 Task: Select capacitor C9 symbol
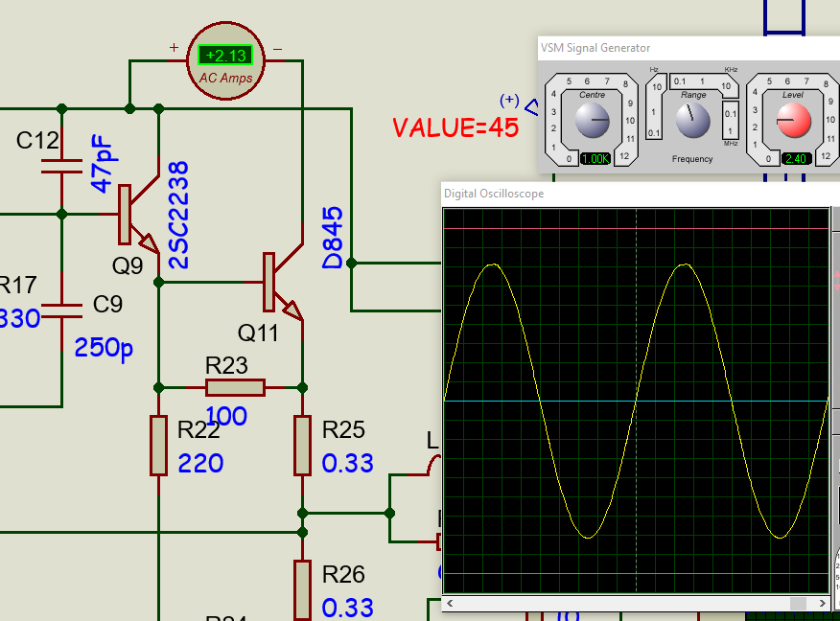click(61, 307)
